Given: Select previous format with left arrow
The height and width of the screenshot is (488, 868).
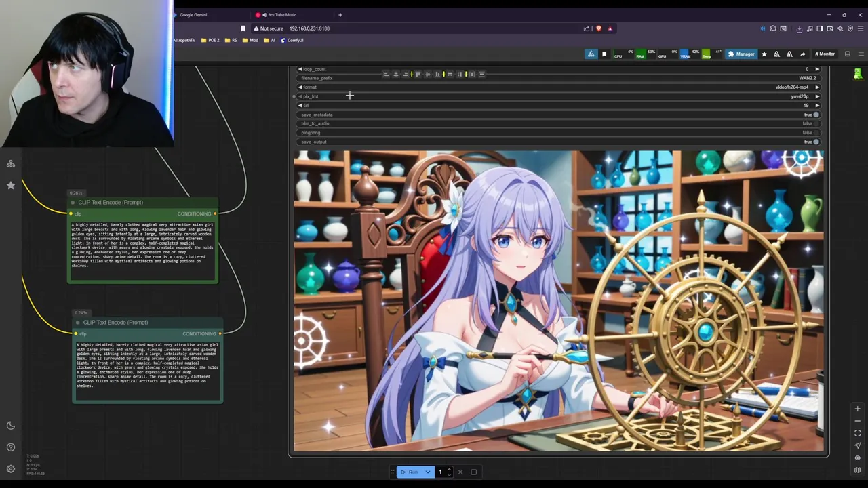Looking at the screenshot, I should (300, 87).
